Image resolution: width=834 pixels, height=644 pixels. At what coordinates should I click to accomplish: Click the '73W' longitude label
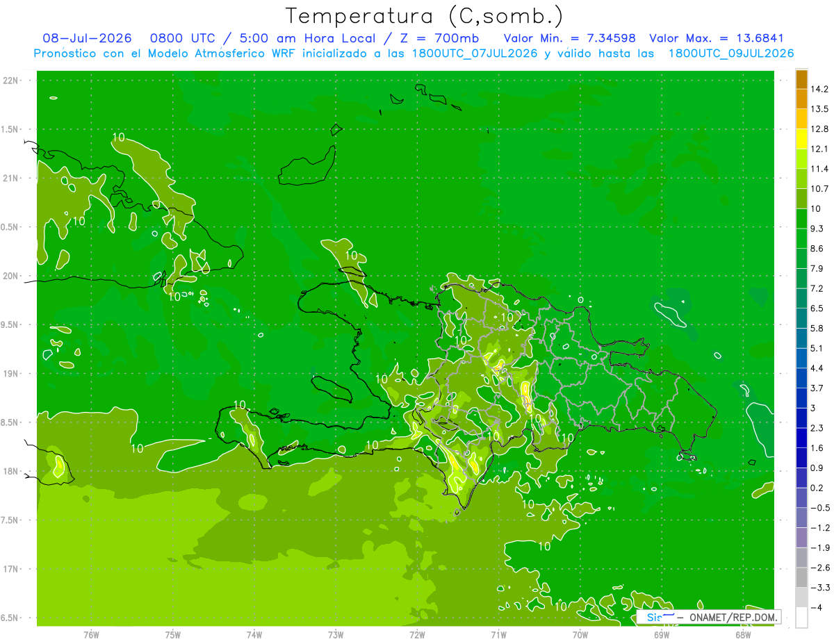336,635
